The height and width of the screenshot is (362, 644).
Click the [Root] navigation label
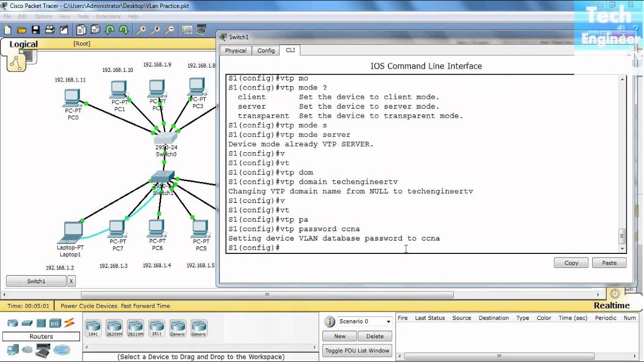tap(82, 44)
